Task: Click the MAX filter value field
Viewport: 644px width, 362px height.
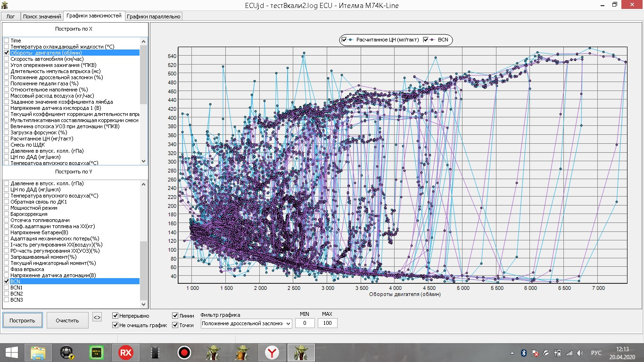Action: [327, 323]
